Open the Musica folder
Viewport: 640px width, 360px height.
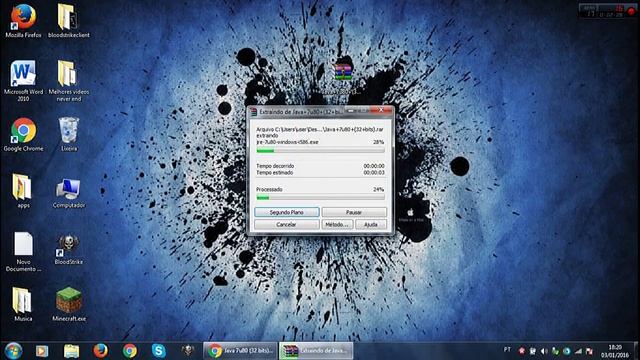pyautogui.click(x=23, y=304)
